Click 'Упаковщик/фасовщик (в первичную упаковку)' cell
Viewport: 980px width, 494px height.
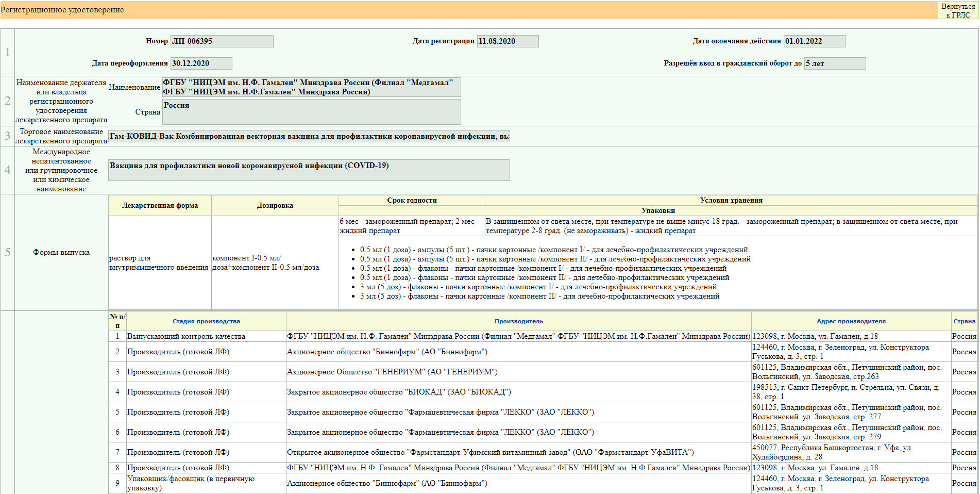206,483
